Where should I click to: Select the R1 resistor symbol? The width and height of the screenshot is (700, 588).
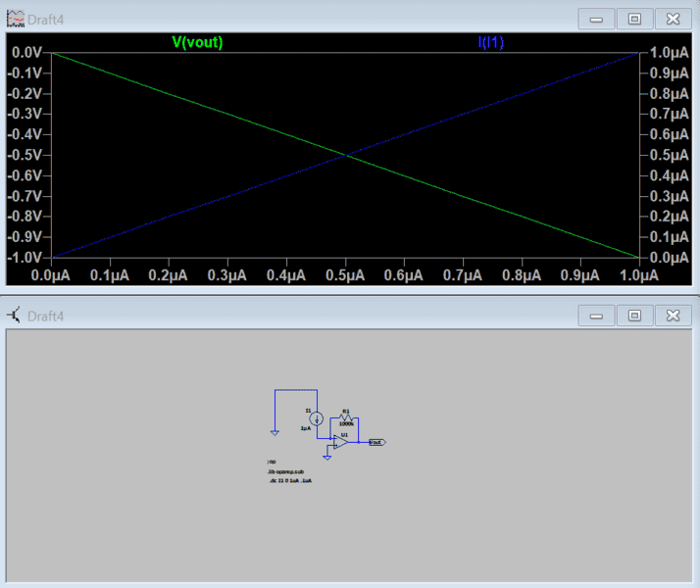[346, 416]
